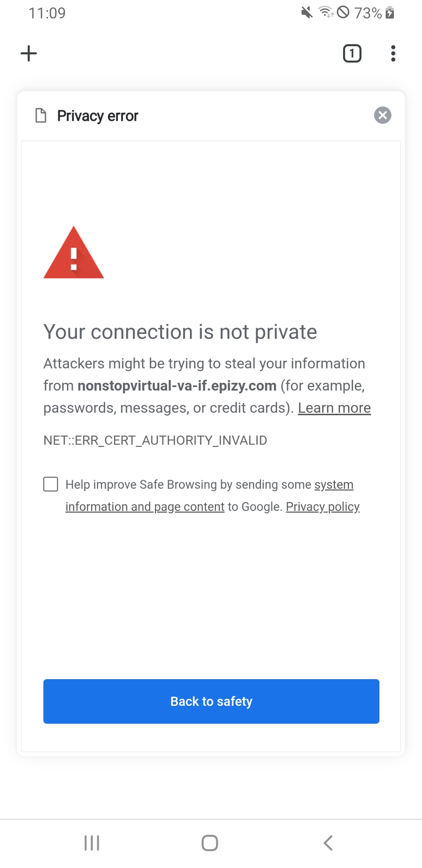Open the three-dot overflow menu
This screenshot has width=422, height=868.
pos(393,54)
